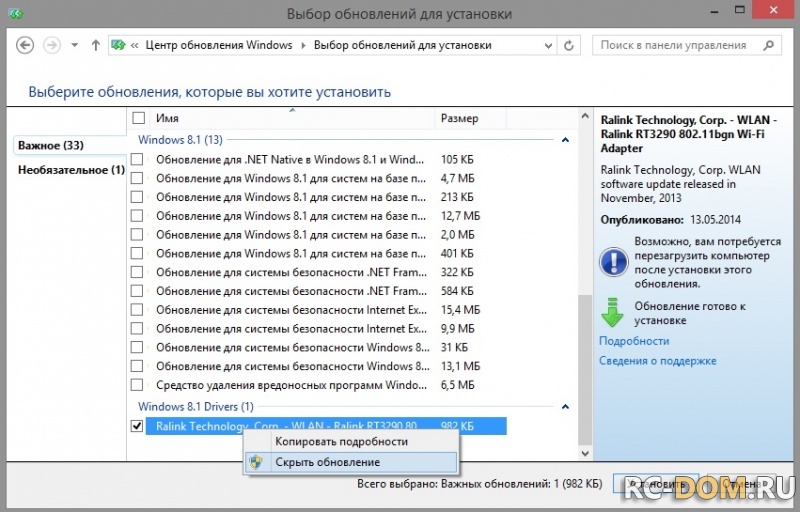Image resolution: width=800 pixels, height=512 pixels.
Task: Check the Windows 8.1 update sized 401 КБ
Action: 137,253
